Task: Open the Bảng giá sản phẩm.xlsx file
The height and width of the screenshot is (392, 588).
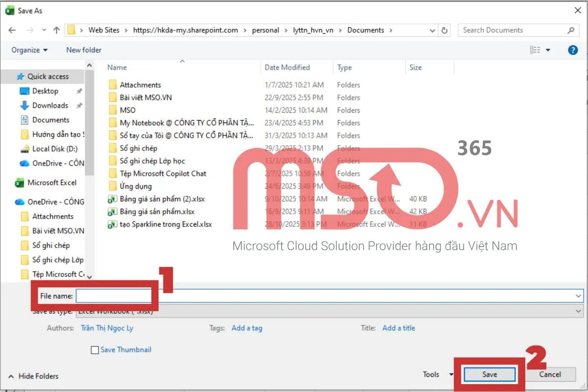Action: pos(157,212)
